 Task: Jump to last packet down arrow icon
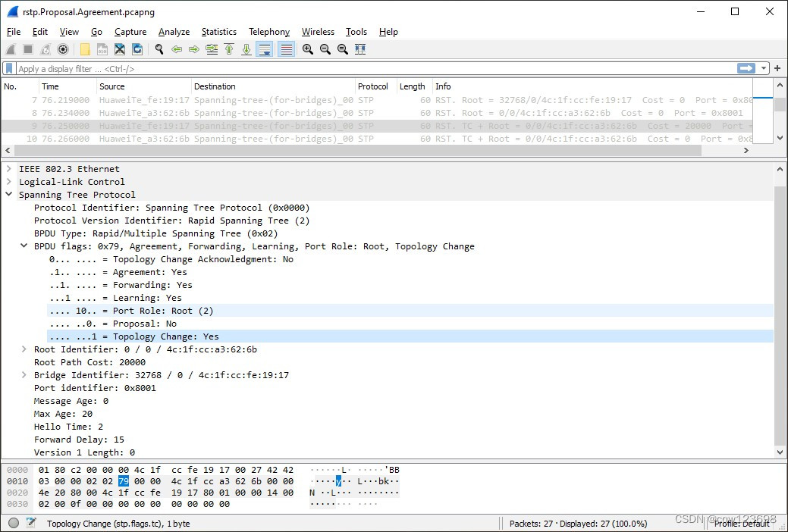coord(246,49)
